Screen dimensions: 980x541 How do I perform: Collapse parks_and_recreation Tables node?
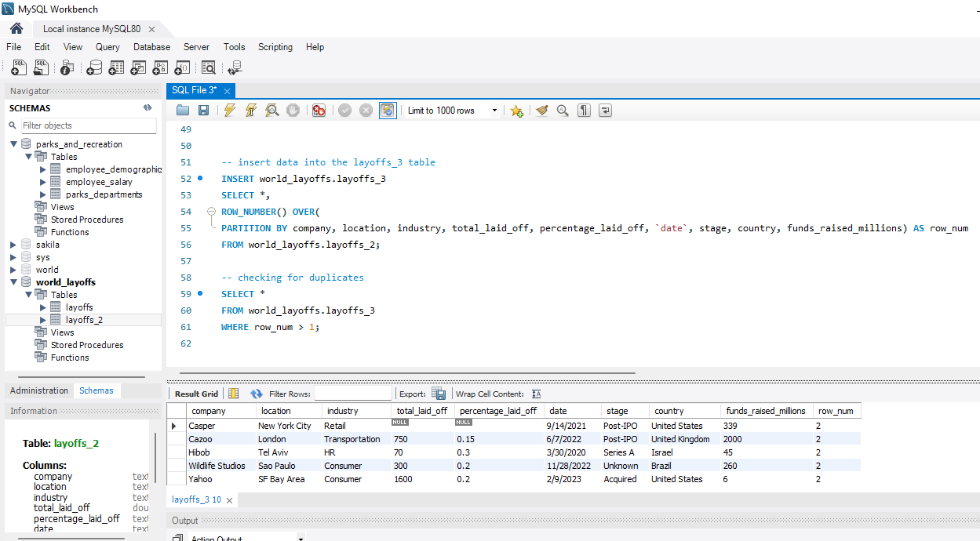click(x=28, y=157)
